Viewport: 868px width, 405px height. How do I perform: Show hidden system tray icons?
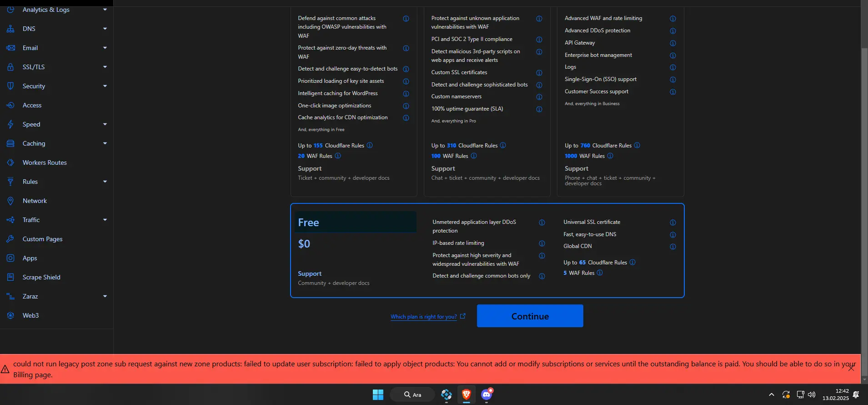click(771, 395)
